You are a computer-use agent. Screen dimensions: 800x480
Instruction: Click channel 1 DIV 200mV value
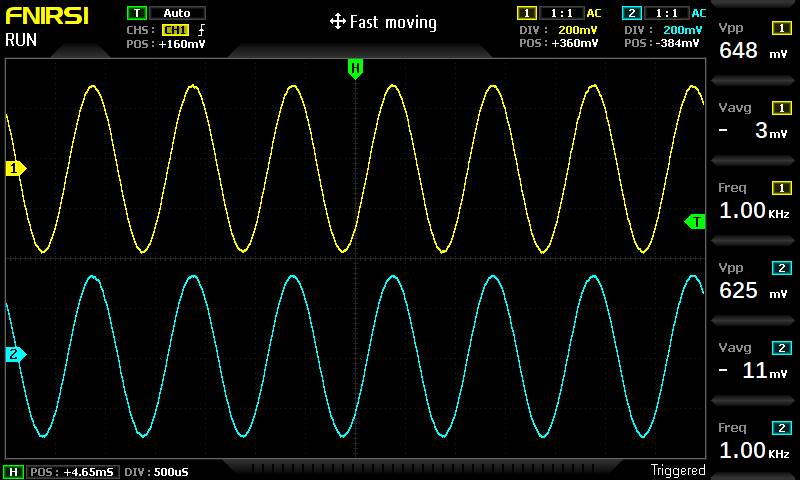tap(578, 30)
